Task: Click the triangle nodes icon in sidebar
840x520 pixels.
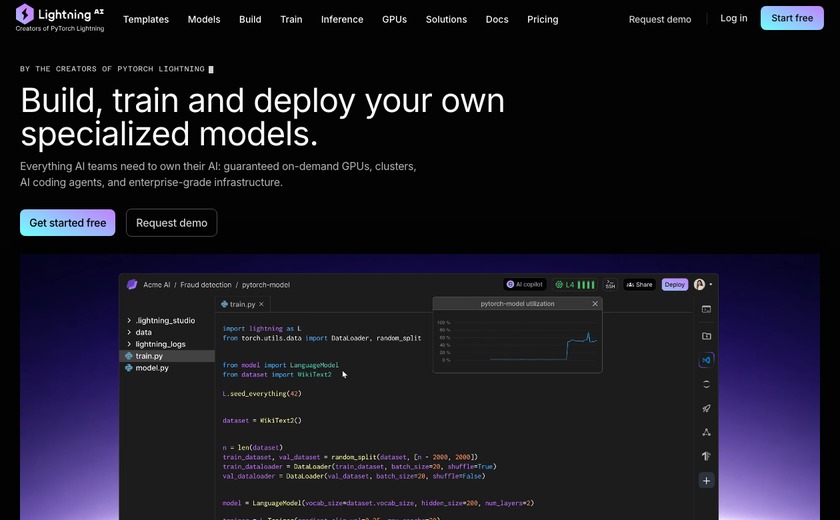Action: pos(706,432)
